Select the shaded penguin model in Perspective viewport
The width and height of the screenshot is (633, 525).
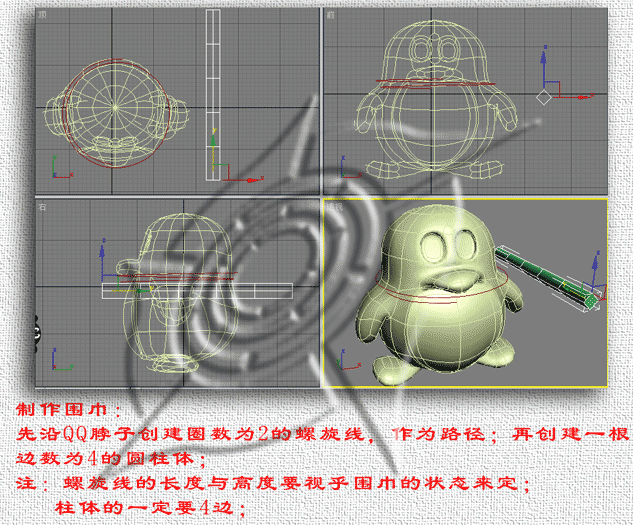click(x=438, y=295)
